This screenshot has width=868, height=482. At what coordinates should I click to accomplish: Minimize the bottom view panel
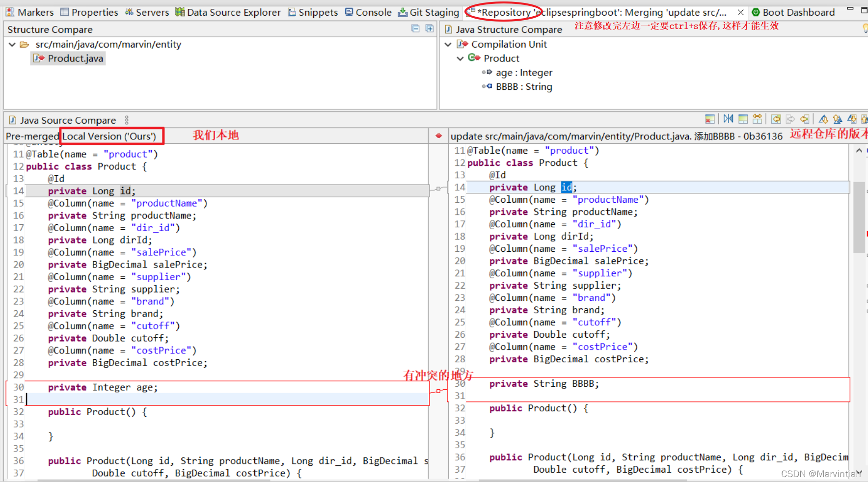click(850, 9)
